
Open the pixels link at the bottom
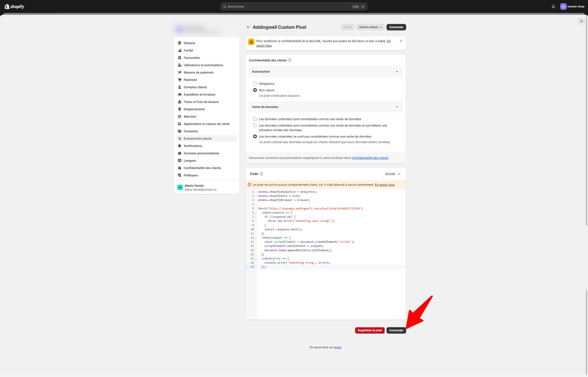(337, 347)
